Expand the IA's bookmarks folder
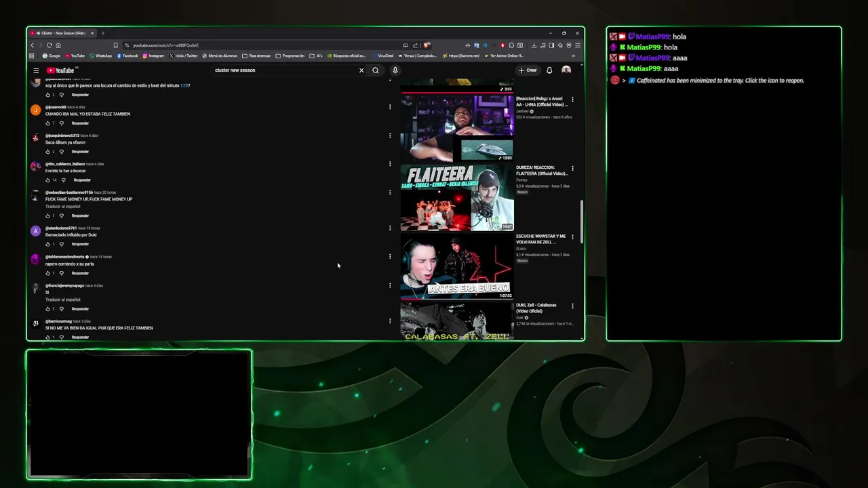The width and height of the screenshot is (868, 488). coord(316,56)
